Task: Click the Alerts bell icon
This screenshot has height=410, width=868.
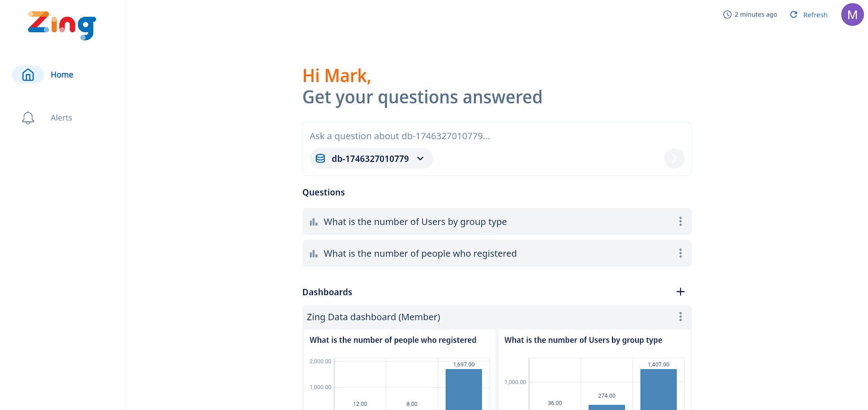Action: [x=28, y=118]
